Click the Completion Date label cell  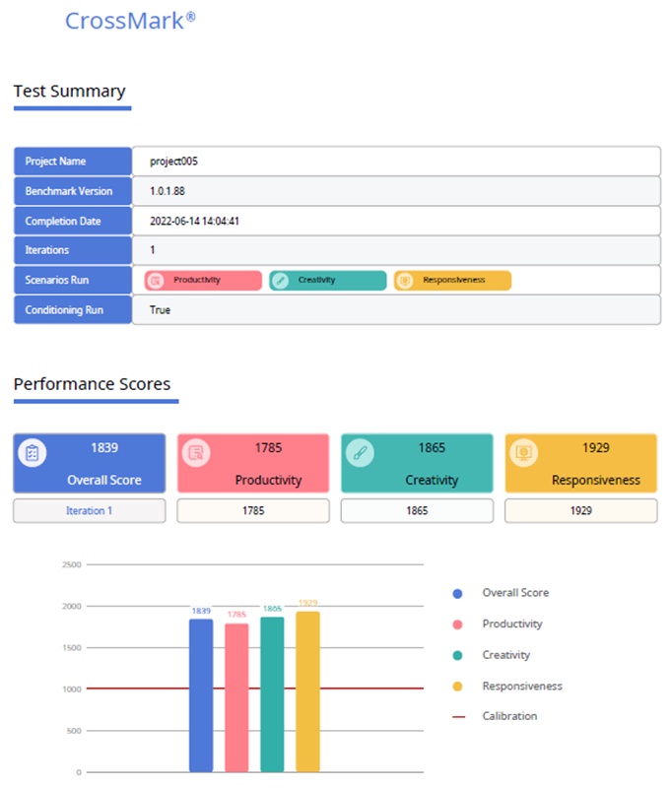[x=73, y=221]
